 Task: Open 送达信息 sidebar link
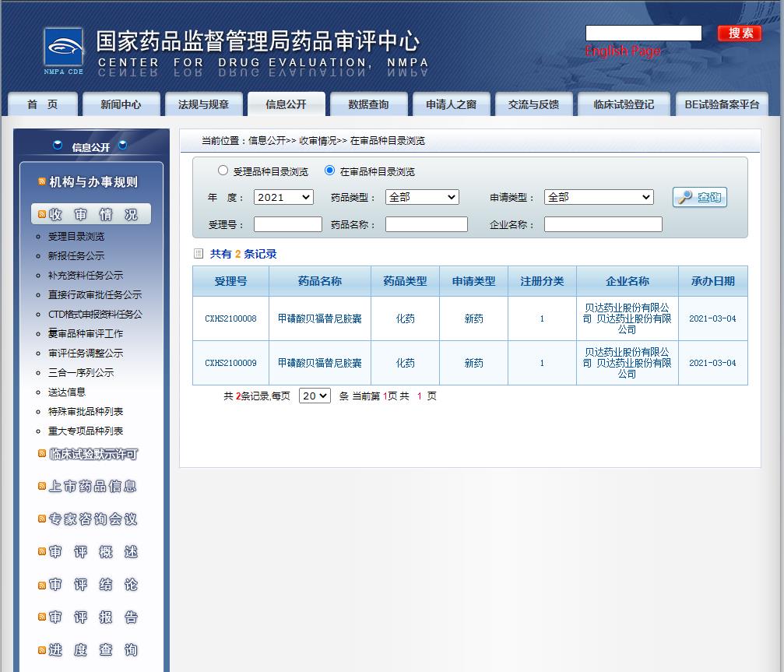(x=66, y=392)
